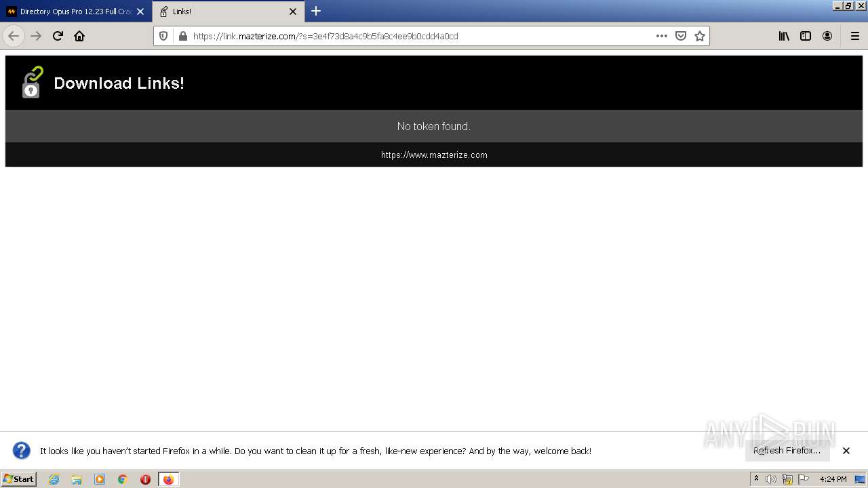Image resolution: width=868 pixels, height=488 pixels.
Task: Click the Download Links padlock logo
Action: point(32,82)
